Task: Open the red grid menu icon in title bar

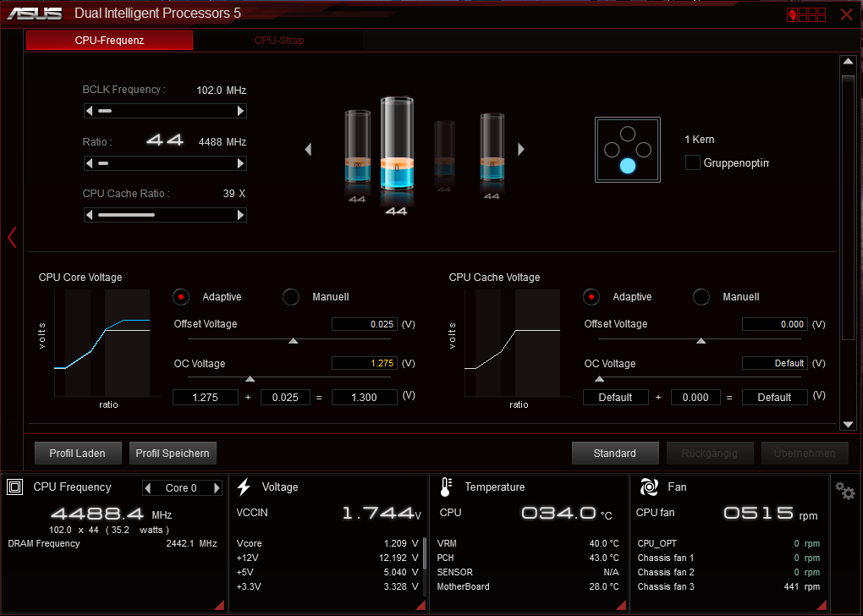Action: 806,14
